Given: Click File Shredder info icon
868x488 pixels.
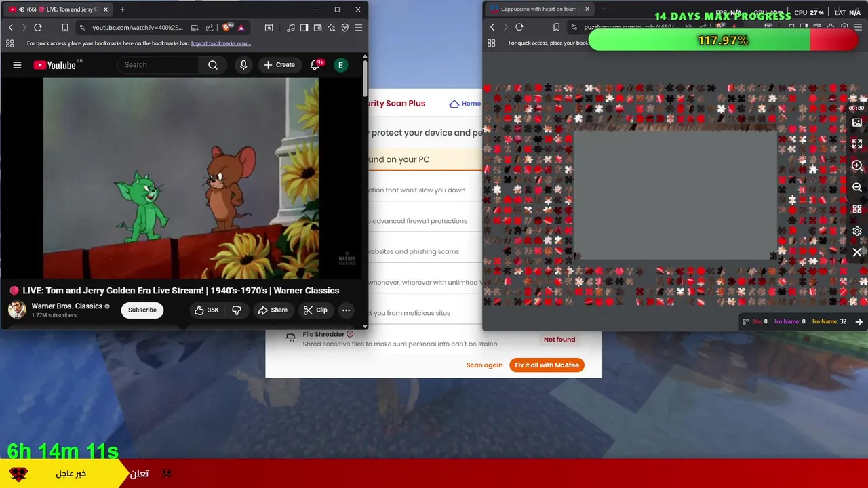Looking at the screenshot, I should [x=350, y=334].
